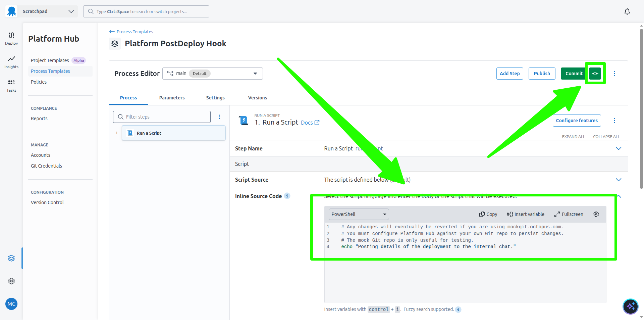
Task: Click the Add Step button
Action: tap(509, 74)
